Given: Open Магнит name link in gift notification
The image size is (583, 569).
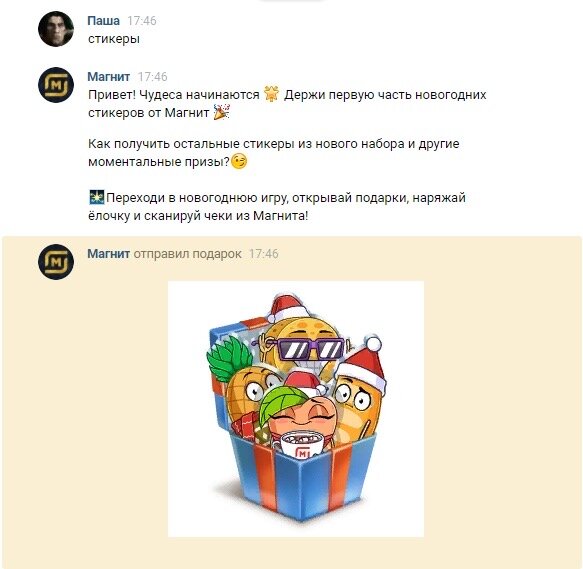Looking at the screenshot, I should click(x=109, y=254).
